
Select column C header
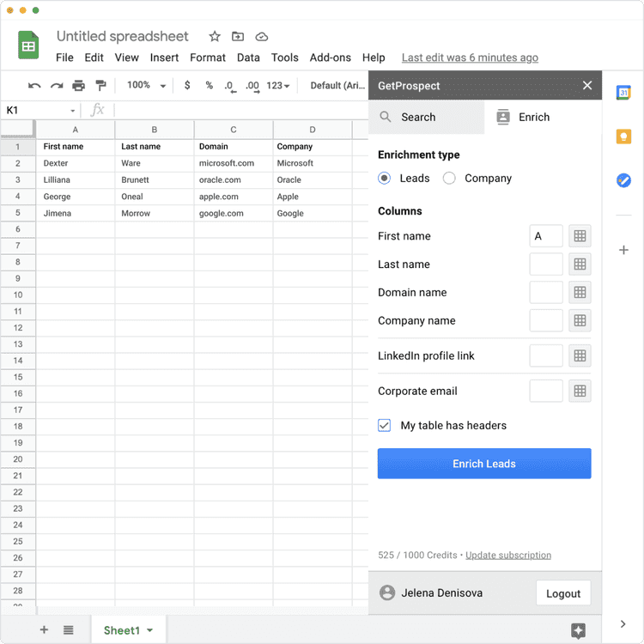234,130
